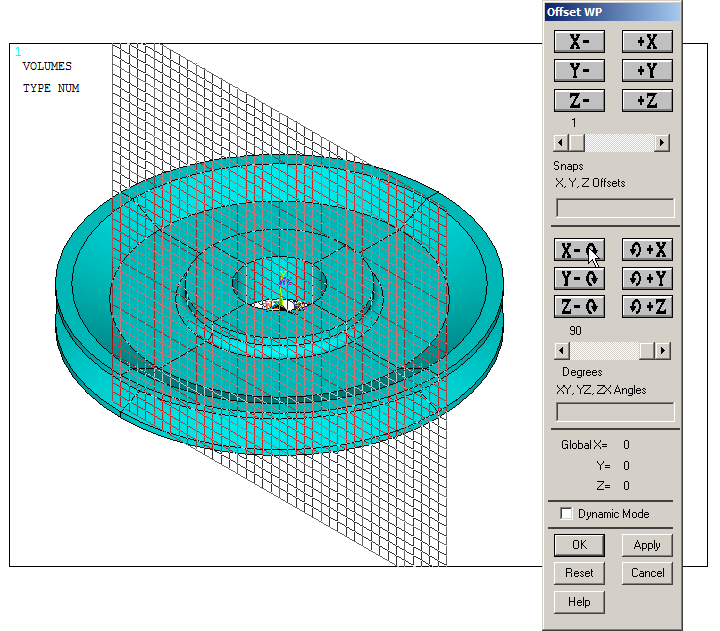Rotate working plane about +Z axis

647,307
